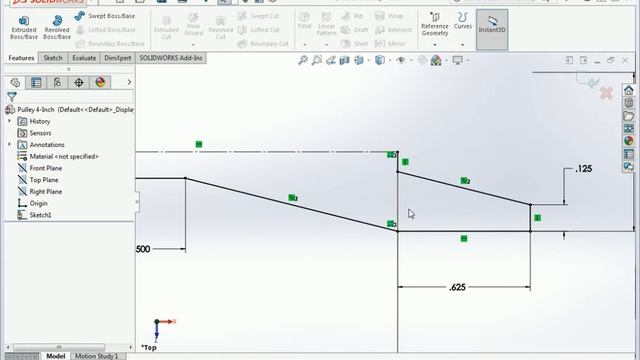Open the DimXpertManager crosshair tab

[79, 82]
